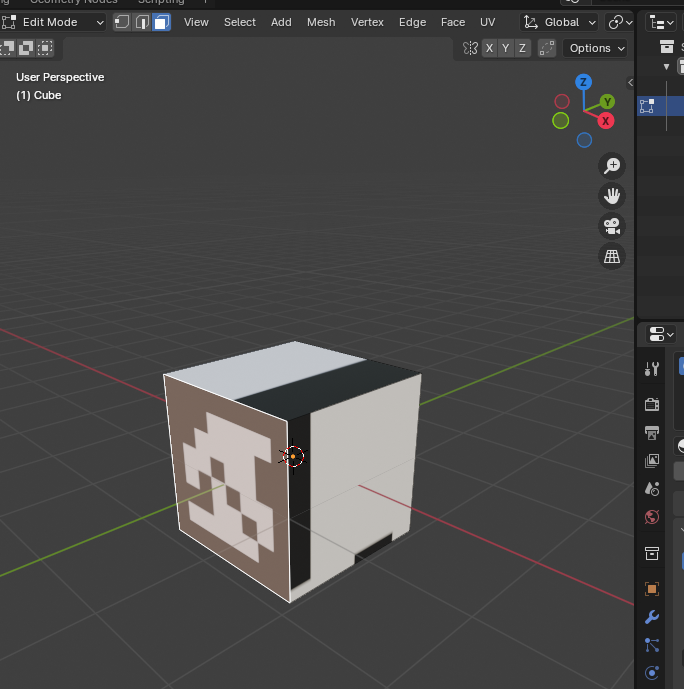Toggle Z axis mesh symmetry

pyautogui.click(x=522, y=48)
